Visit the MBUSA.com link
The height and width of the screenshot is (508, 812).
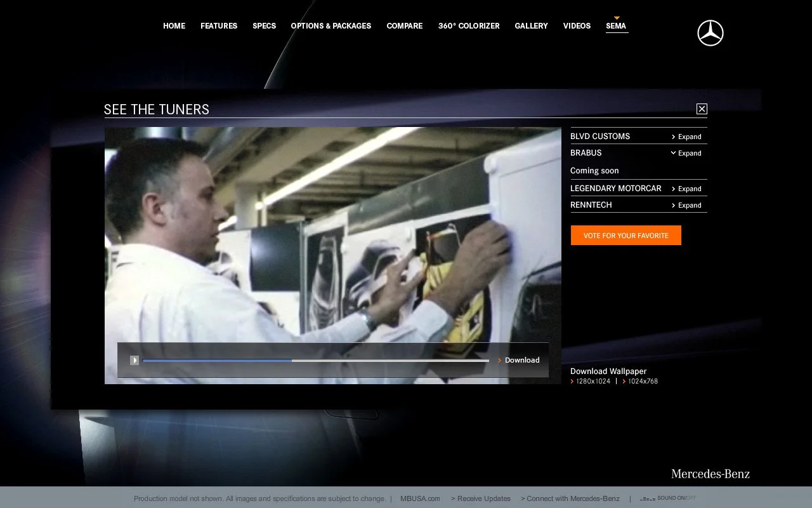coord(420,498)
